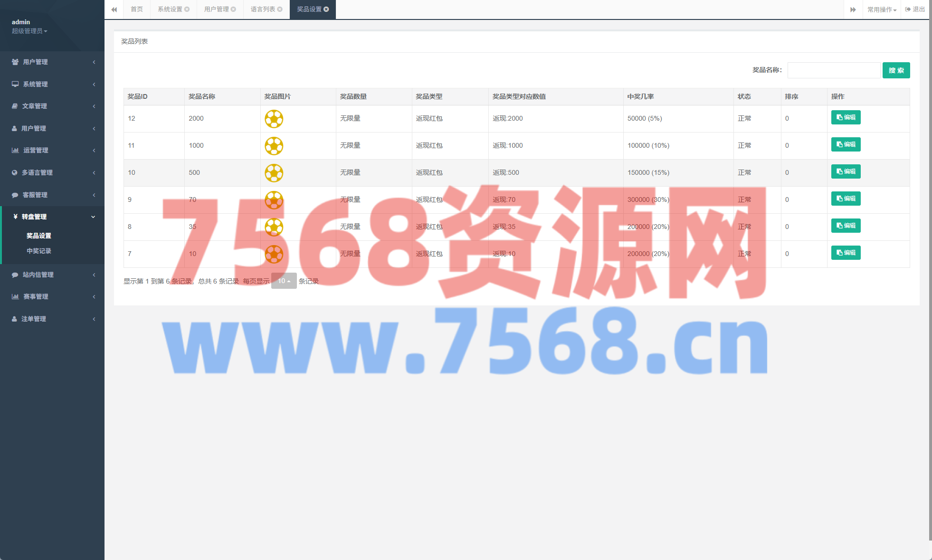Image resolution: width=932 pixels, height=560 pixels.
Task: Focus the 奖品名称 search input field
Action: (x=834, y=70)
